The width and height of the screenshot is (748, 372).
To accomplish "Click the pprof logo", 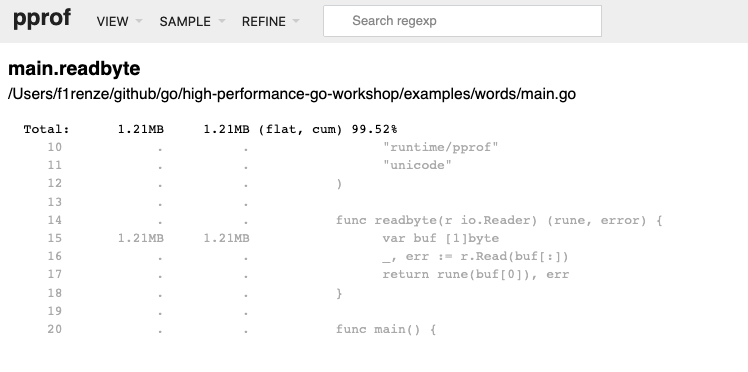I will tap(42, 19).
